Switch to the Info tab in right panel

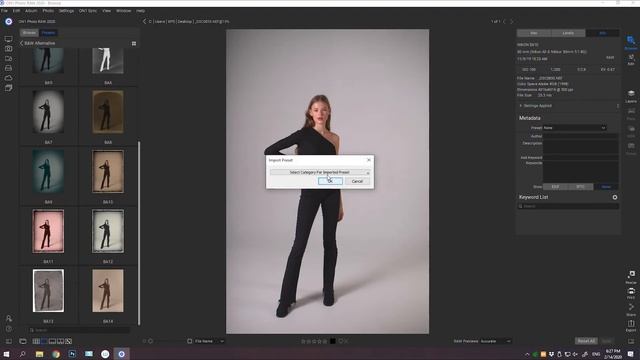pyautogui.click(x=602, y=33)
